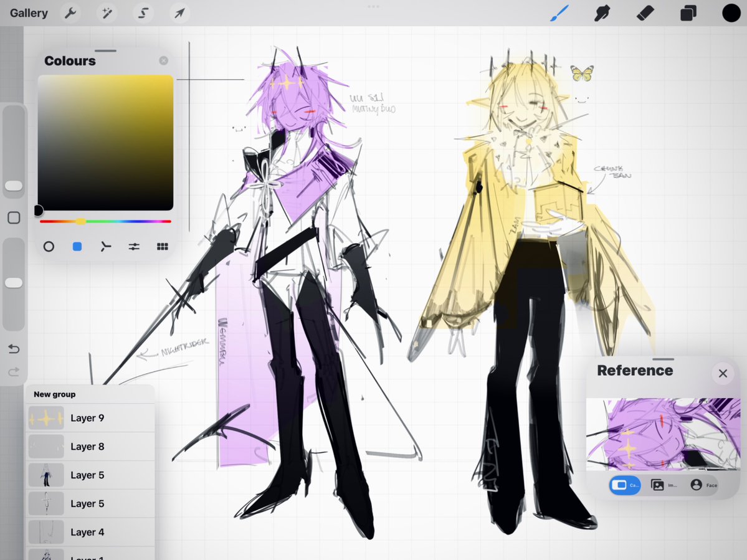Open Layer 8 thumbnail

(x=46, y=447)
